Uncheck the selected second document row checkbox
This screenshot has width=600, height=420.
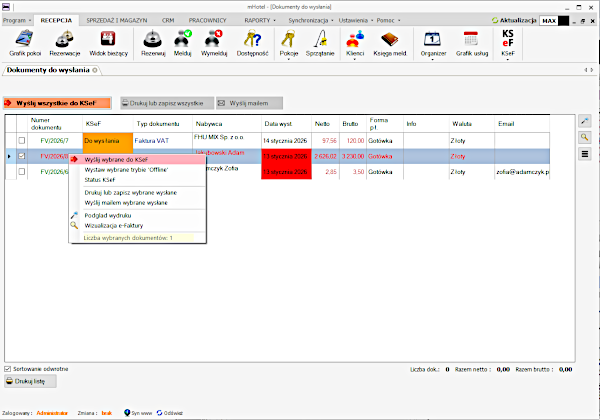(22, 156)
